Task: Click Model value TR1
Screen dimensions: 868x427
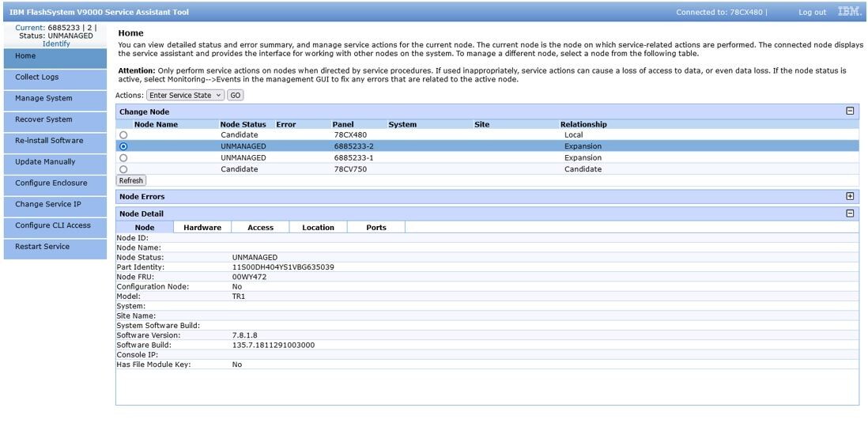Action: click(239, 297)
